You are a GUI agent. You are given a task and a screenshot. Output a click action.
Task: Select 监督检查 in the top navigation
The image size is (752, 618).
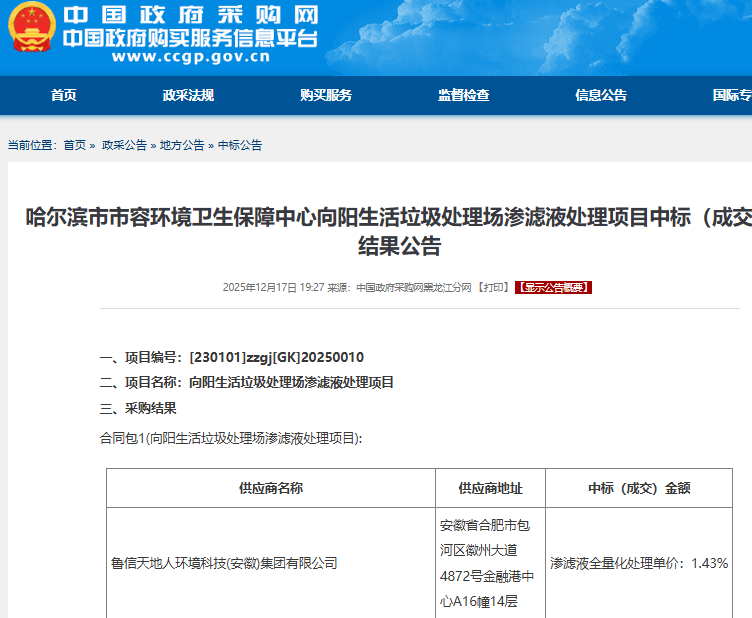pos(464,96)
